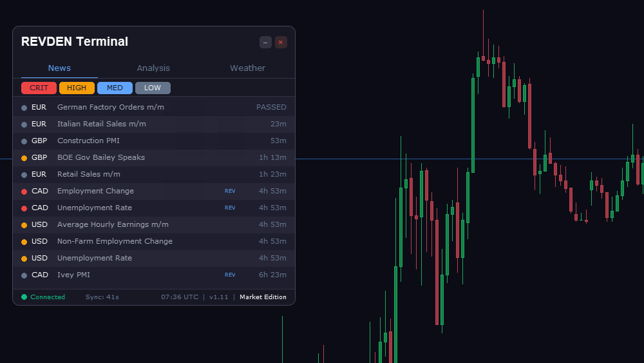The width and height of the screenshot is (644, 363).
Task: Close the REVDEN Terminal panel
Action: coord(281,43)
